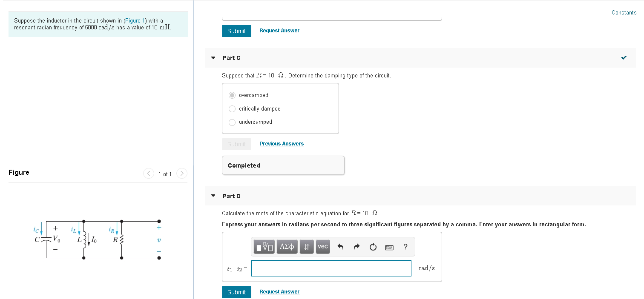Open the Constants link
The height and width of the screenshot is (299, 644).
coord(624,12)
